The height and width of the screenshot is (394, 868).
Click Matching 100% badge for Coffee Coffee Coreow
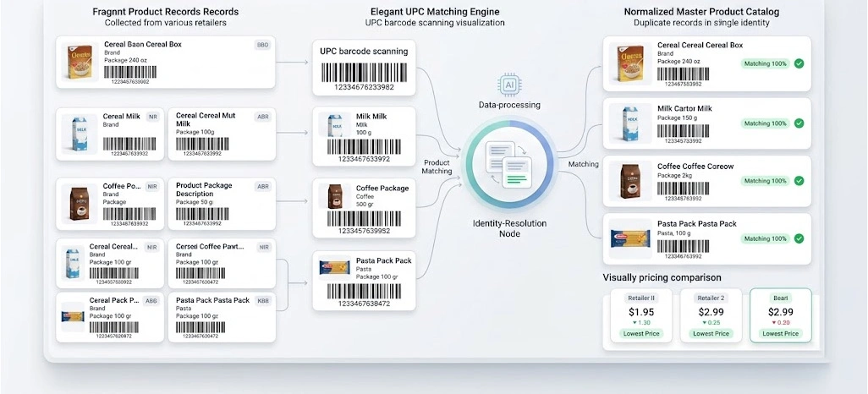765,181
